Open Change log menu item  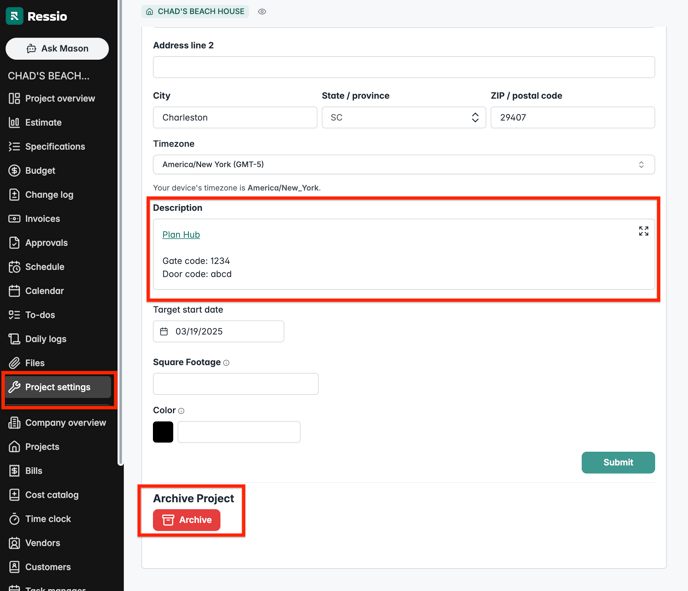pyautogui.click(x=49, y=195)
